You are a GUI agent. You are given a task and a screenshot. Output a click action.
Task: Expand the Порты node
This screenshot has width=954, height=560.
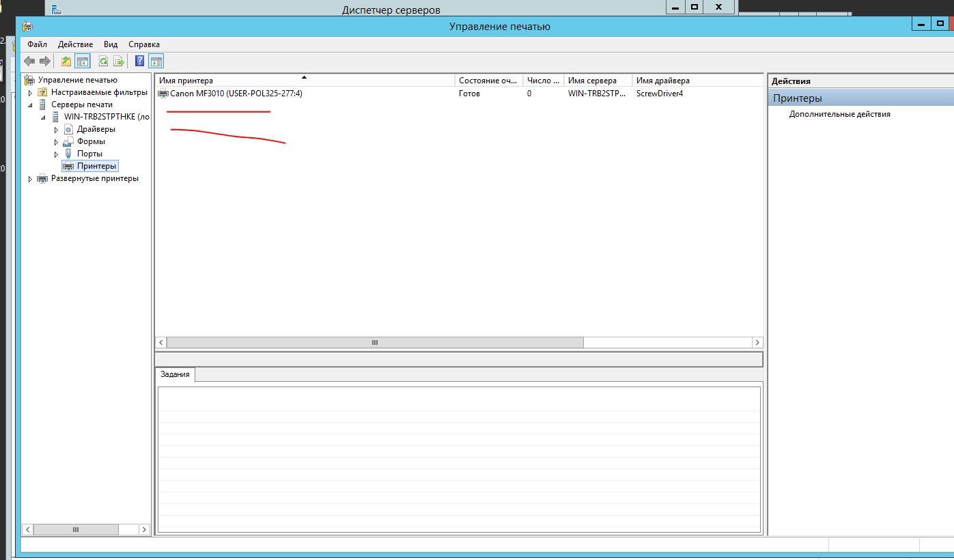(x=57, y=154)
